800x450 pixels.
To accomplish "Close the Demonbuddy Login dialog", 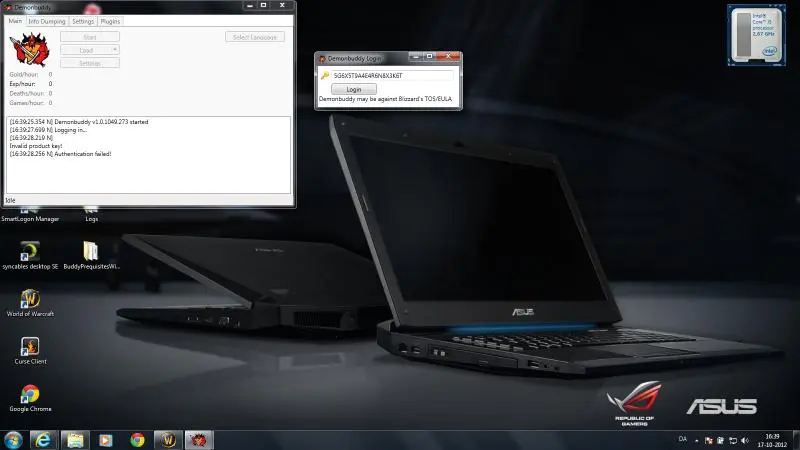I will click(x=448, y=56).
